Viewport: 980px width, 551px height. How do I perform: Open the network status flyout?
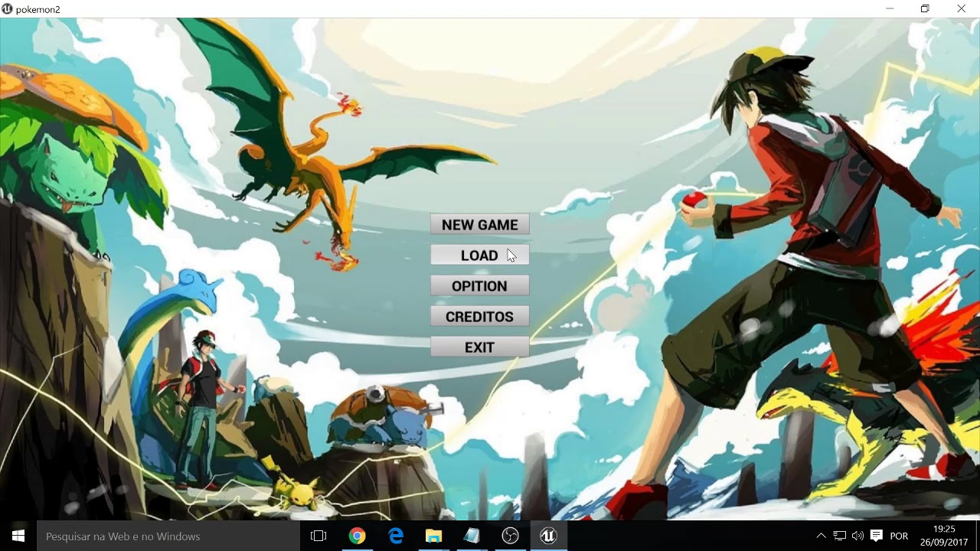[838, 536]
